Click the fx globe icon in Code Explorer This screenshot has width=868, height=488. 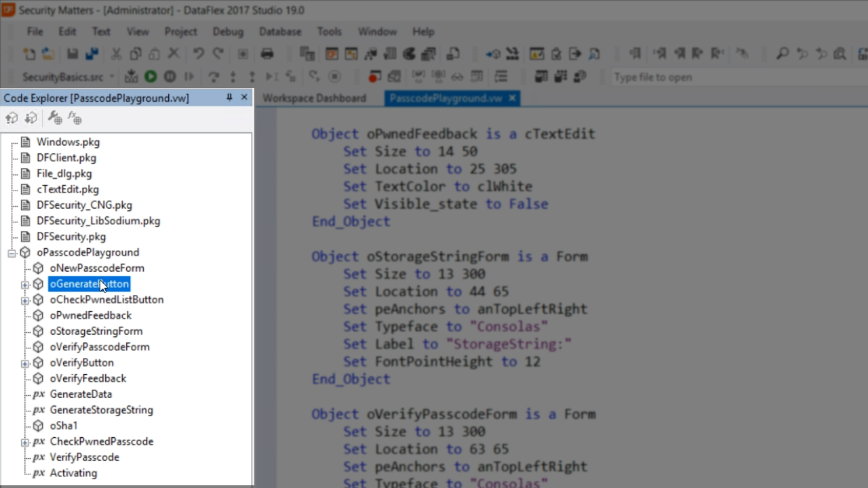click(75, 119)
